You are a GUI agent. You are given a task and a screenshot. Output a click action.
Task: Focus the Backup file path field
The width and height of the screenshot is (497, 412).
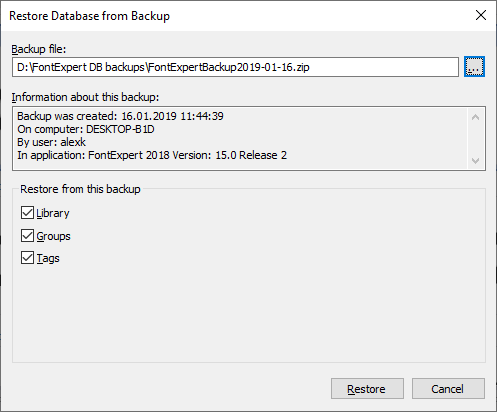point(235,67)
